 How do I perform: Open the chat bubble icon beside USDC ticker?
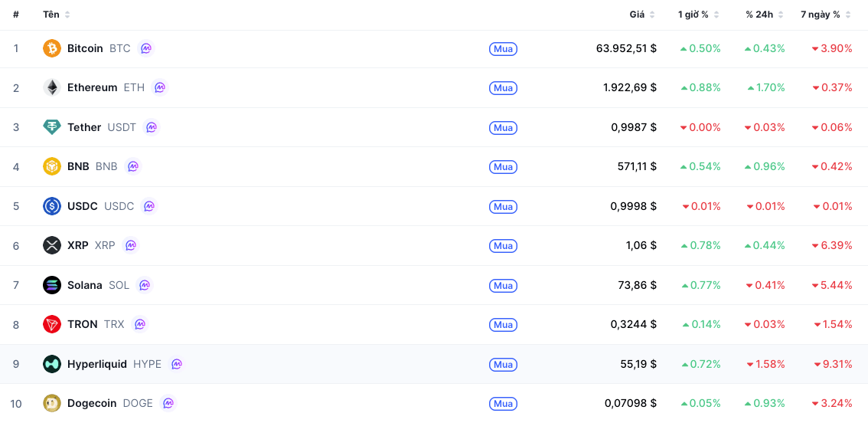pyautogui.click(x=149, y=206)
